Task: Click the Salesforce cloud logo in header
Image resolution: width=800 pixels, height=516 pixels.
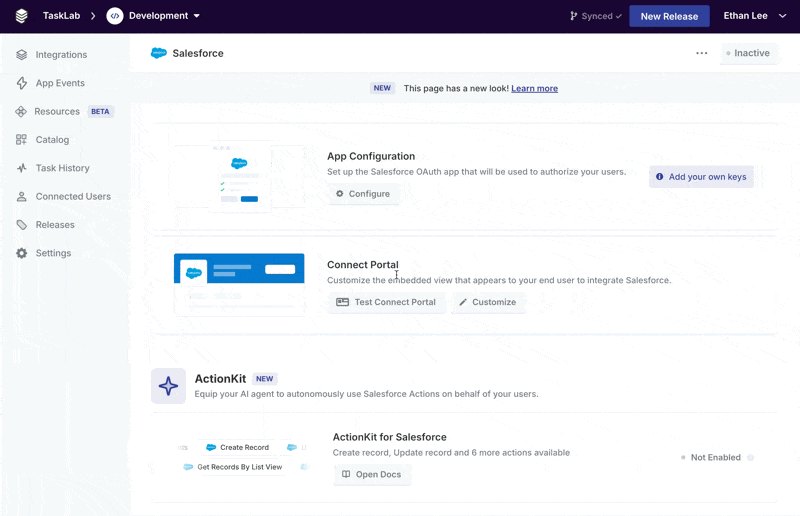Action: click(x=159, y=53)
